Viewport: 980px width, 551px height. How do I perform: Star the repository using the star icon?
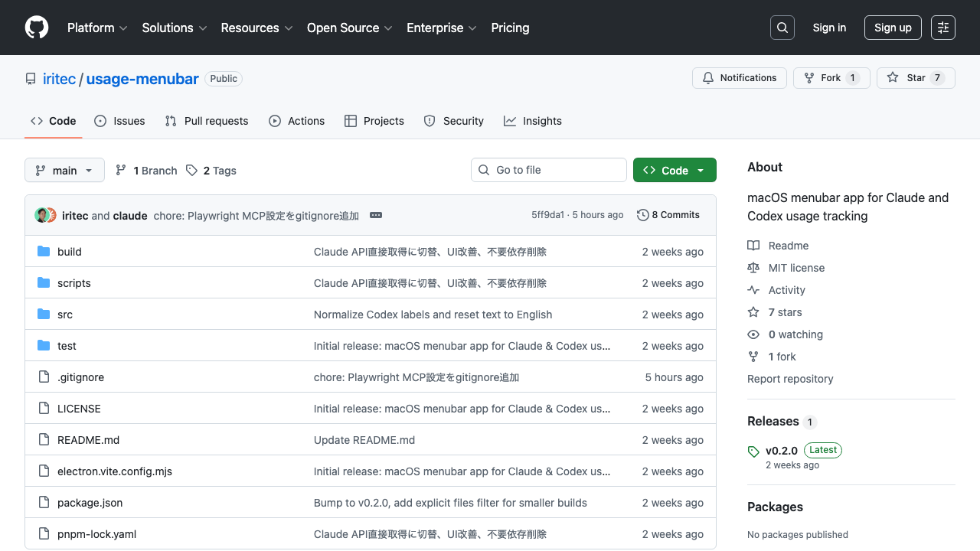893,77
